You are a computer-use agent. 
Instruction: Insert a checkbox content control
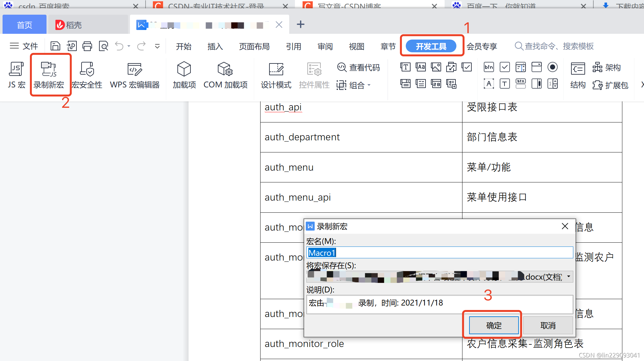467,67
